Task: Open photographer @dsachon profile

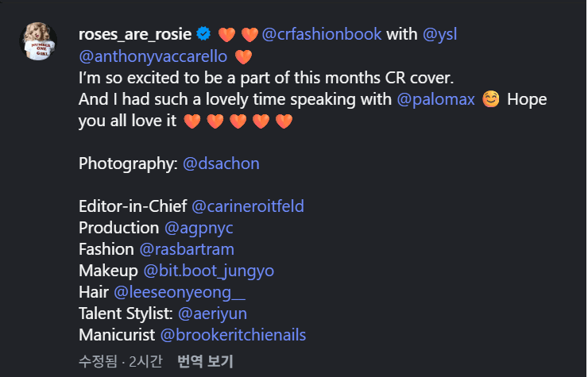Action: click(221, 163)
